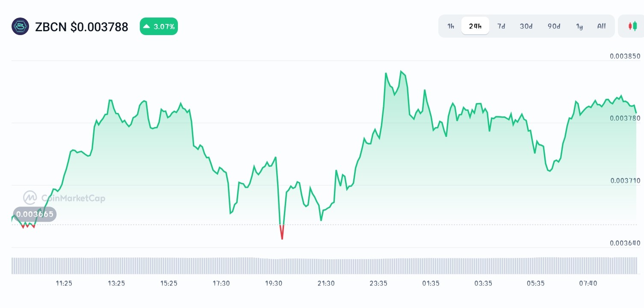
Task: Switch chart to candlestick view icon
Action: click(632, 26)
